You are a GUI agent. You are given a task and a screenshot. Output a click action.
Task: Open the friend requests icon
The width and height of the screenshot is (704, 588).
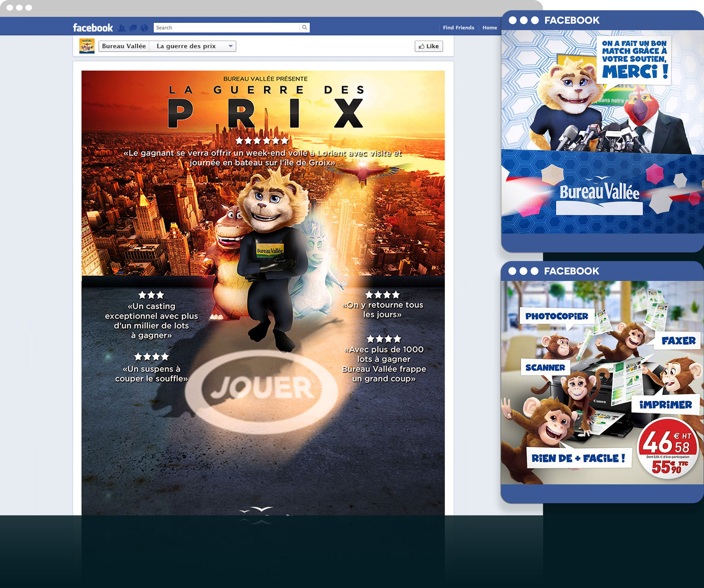[122, 28]
